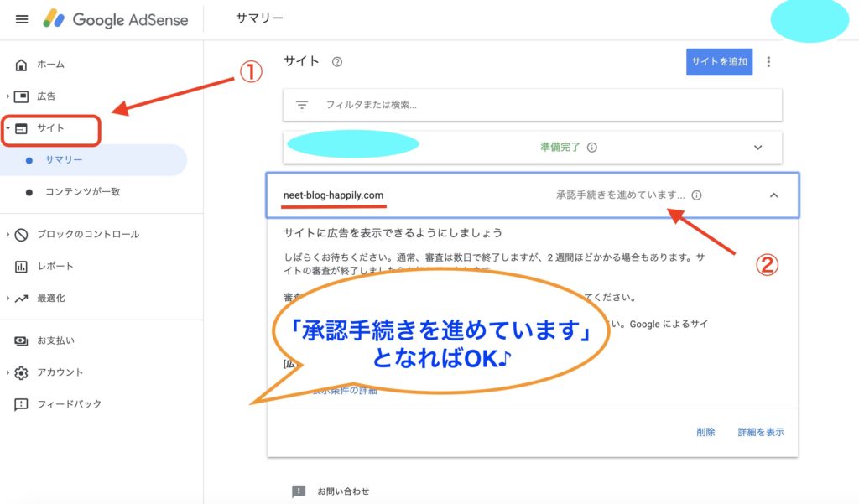Open the ホーム menu item
This screenshot has height=504, width=859.
pos(51,65)
